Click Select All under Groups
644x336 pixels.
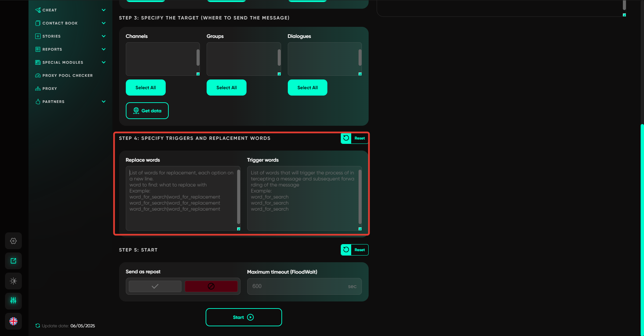point(226,88)
